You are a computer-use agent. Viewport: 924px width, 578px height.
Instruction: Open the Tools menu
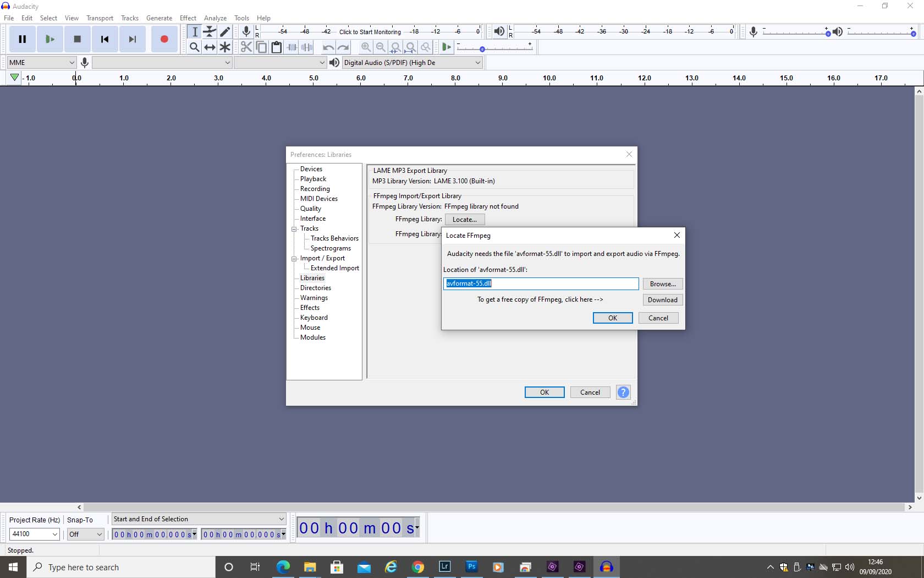(x=241, y=18)
